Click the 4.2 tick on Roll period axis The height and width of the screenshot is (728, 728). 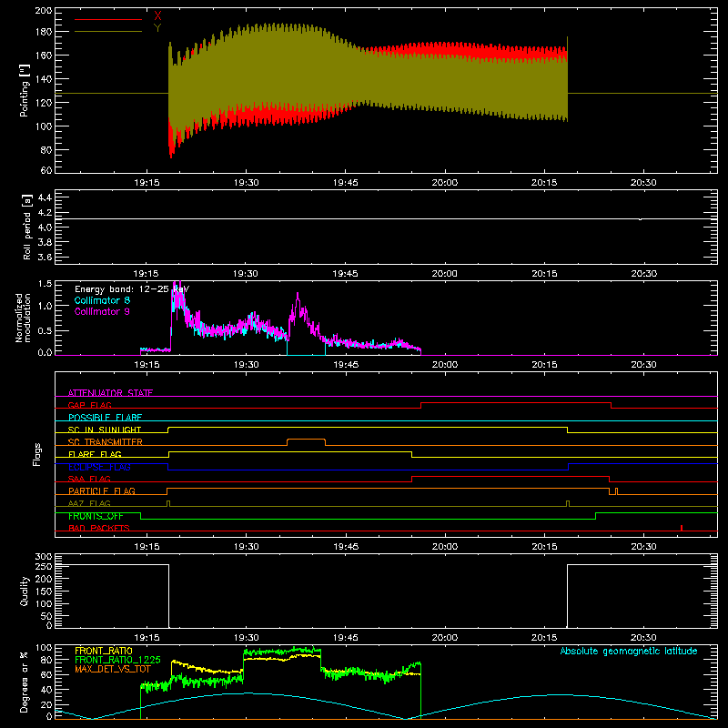tap(45, 213)
